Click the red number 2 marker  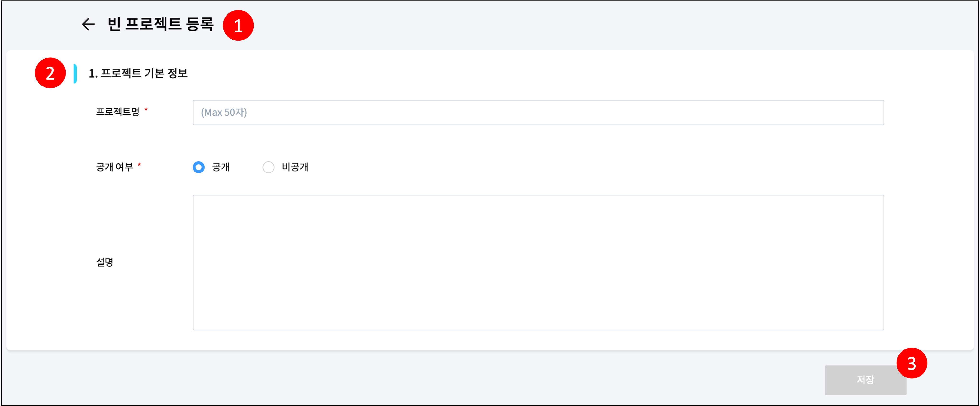(50, 73)
